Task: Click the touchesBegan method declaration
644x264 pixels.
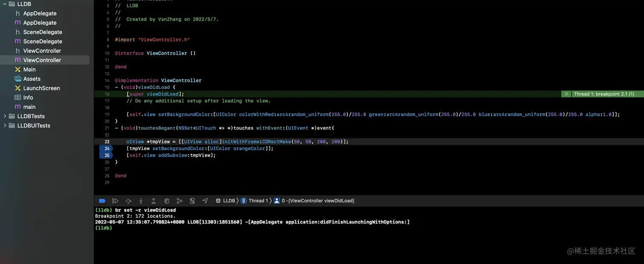Action: (x=224, y=128)
